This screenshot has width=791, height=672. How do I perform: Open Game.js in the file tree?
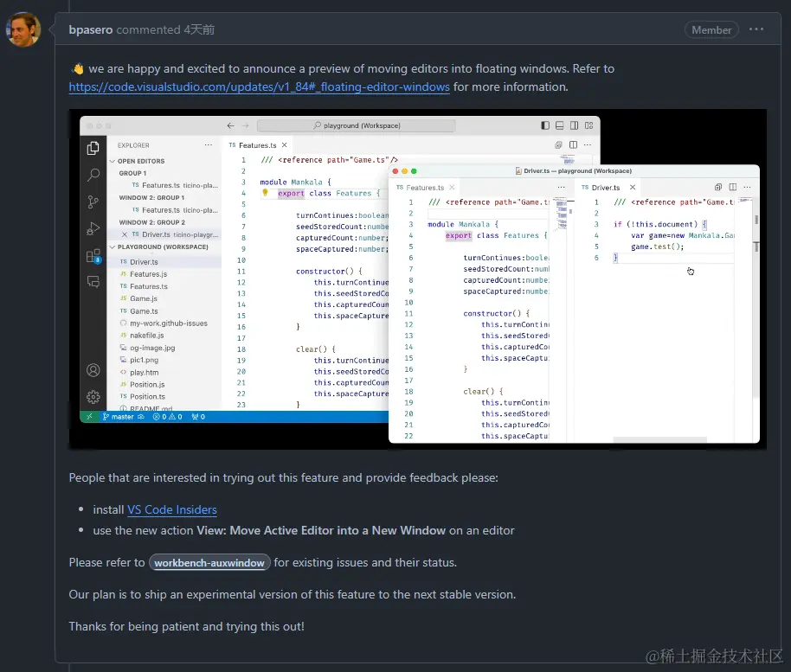(x=164, y=298)
